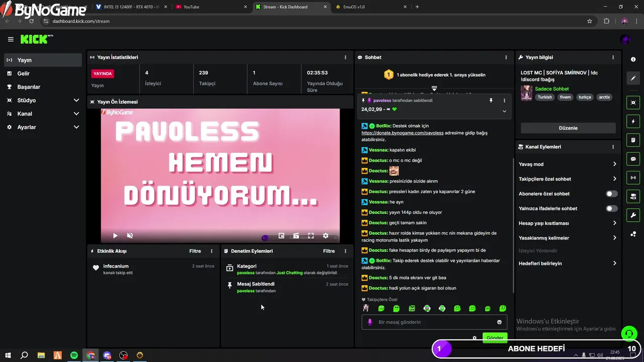Viewport: 644px width, 362px height.
Task: Expand the Kanal sidebar section
Action: (43, 114)
